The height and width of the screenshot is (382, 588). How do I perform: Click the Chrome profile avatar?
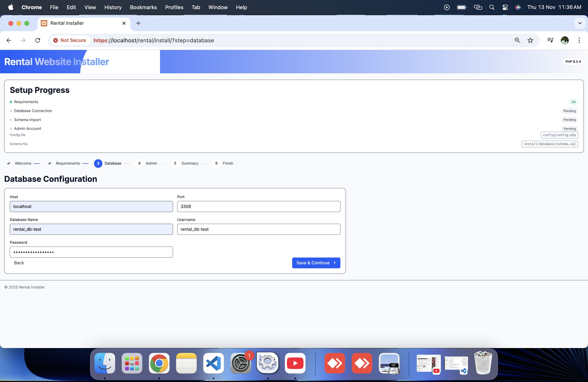click(x=565, y=40)
